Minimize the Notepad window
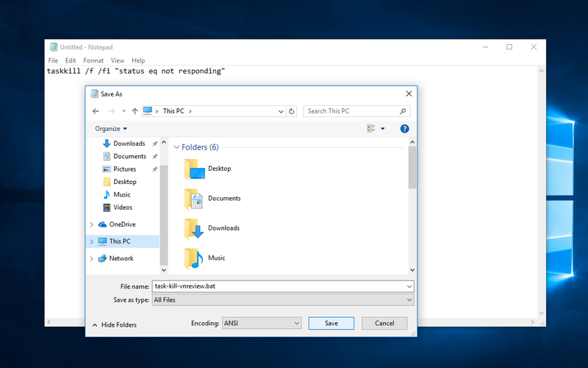Screen dimensions: 588x368 (x=485, y=47)
